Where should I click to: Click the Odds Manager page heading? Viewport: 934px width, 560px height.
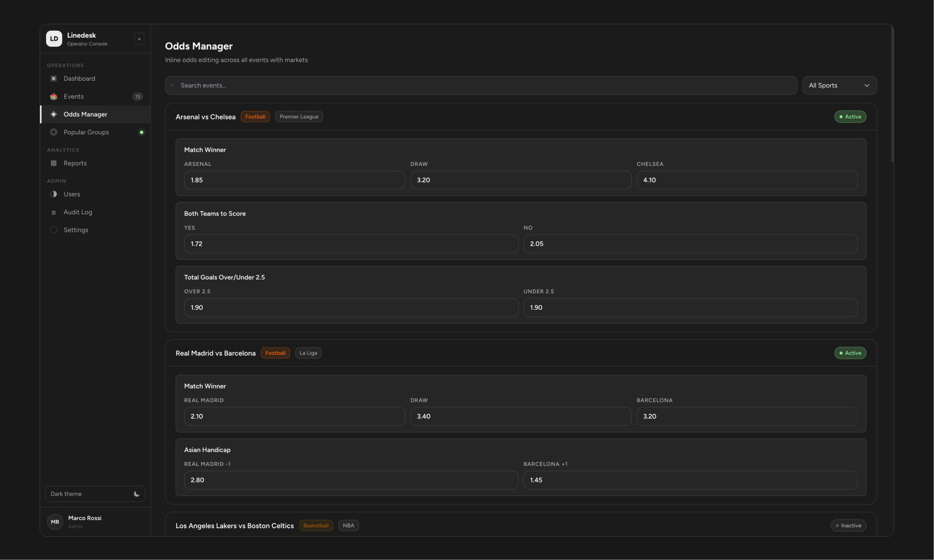[199, 46]
